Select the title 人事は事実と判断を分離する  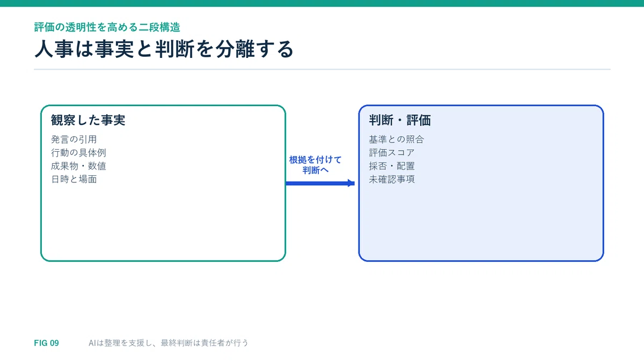click(164, 50)
